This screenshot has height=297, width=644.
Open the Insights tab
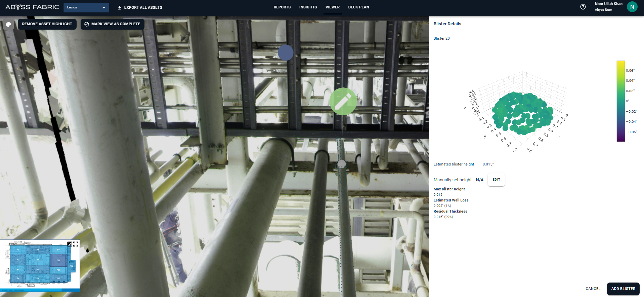click(x=308, y=7)
